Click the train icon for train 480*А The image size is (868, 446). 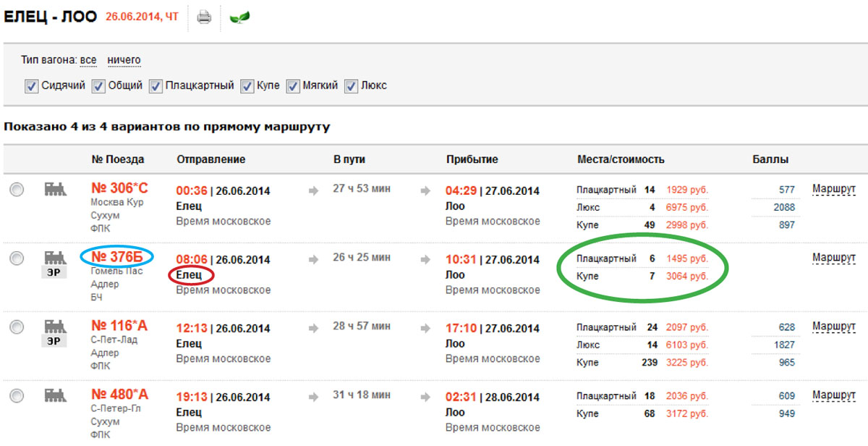54,395
